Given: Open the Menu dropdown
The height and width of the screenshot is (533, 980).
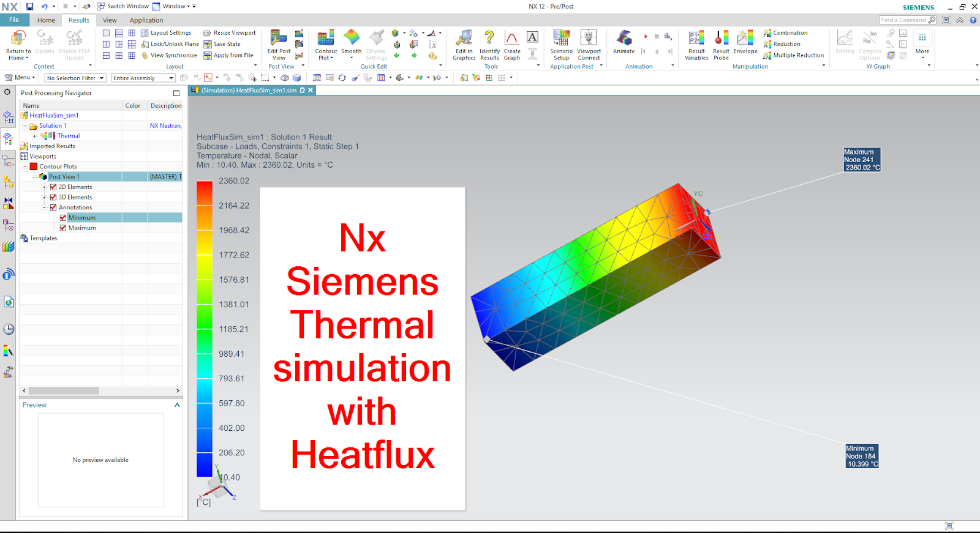Looking at the screenshot, I should click(x=20, y=78).
